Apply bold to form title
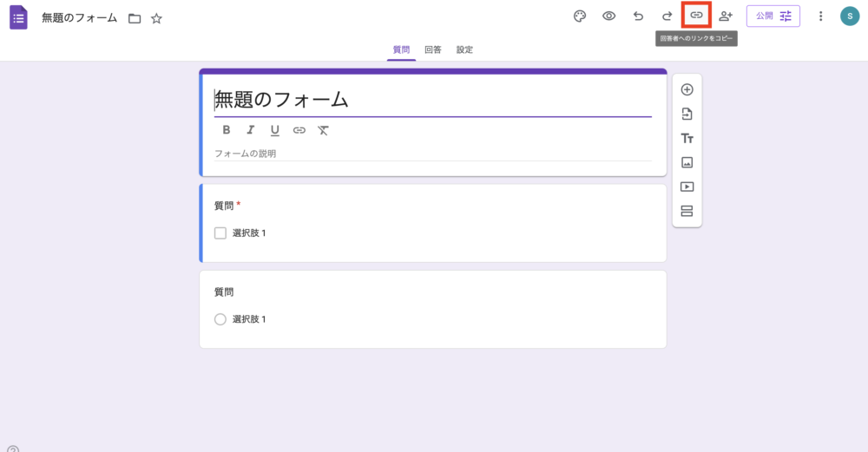Image resolution: width=868 pixels, height=452 pixels. [x=226, y=130]
